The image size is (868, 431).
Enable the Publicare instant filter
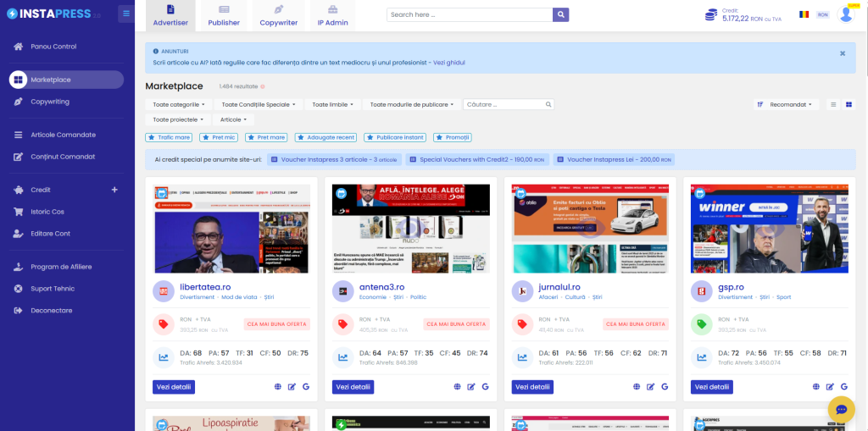tap(395, 137)
